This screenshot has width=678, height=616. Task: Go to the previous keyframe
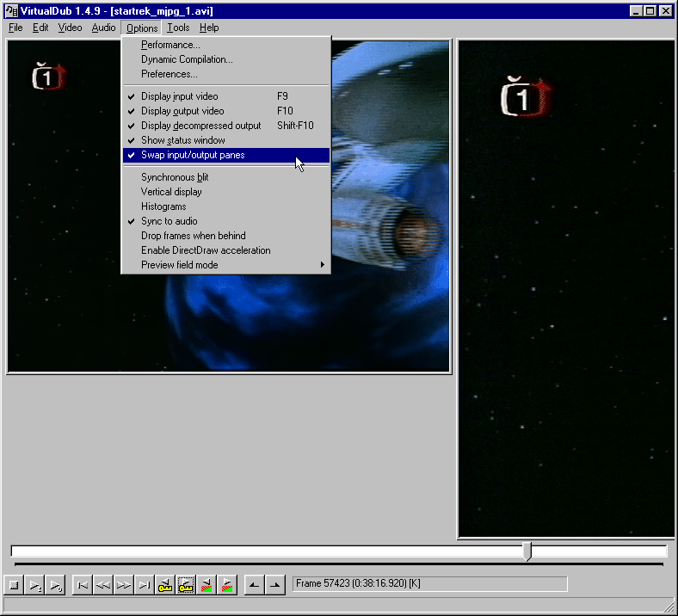pyautogui.click(x=165, y=585)
